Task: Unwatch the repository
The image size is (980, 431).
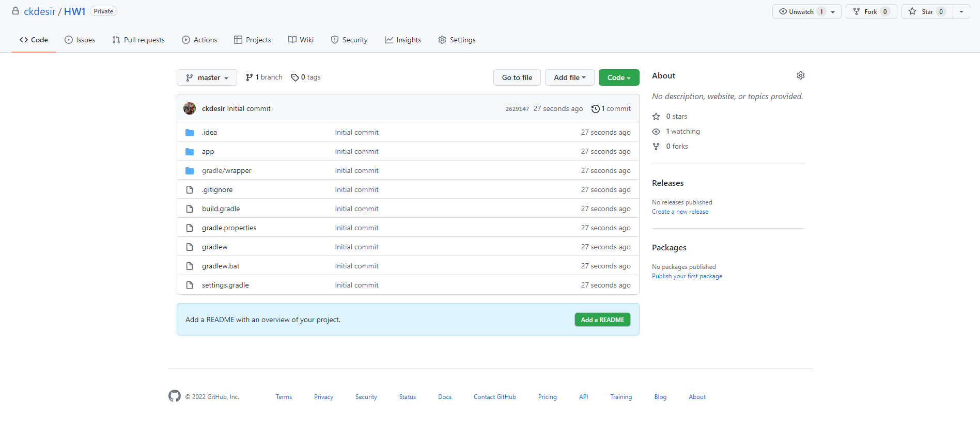Action: coord(801,11)
